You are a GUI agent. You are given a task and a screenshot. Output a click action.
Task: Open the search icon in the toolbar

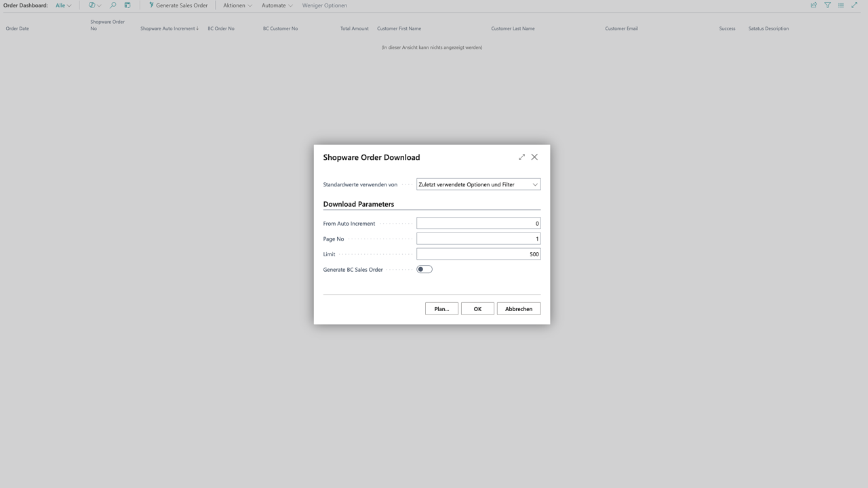point(113,5)
